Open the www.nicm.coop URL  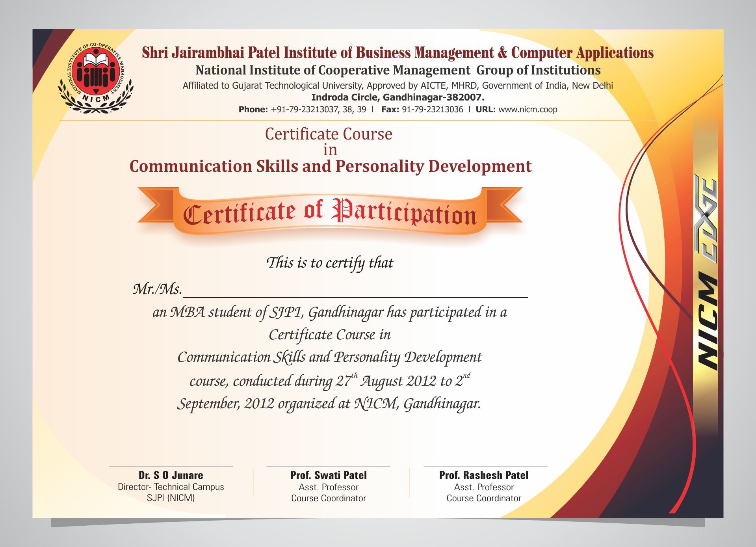pyautogui.click(x=528, y=110)
